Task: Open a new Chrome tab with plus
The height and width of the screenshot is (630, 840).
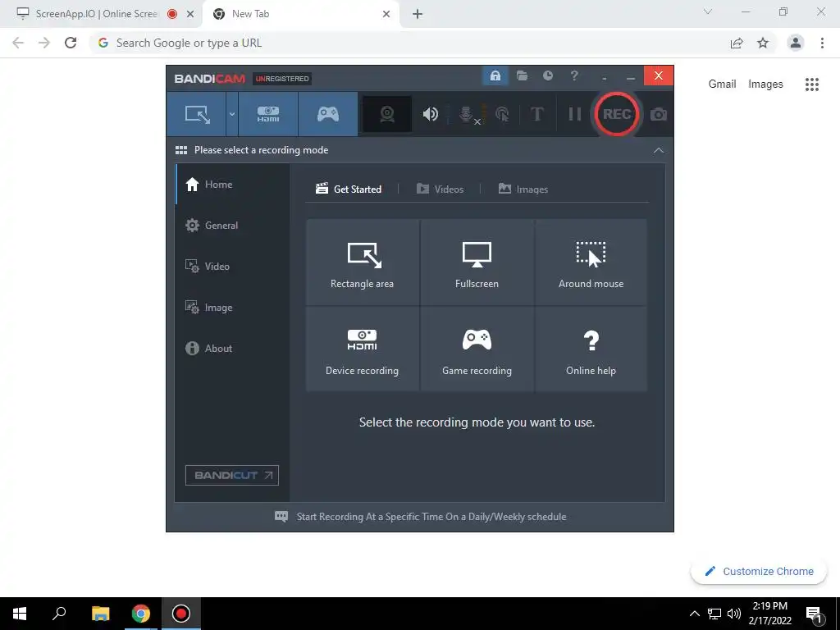Action: click(x=418, y=14)
